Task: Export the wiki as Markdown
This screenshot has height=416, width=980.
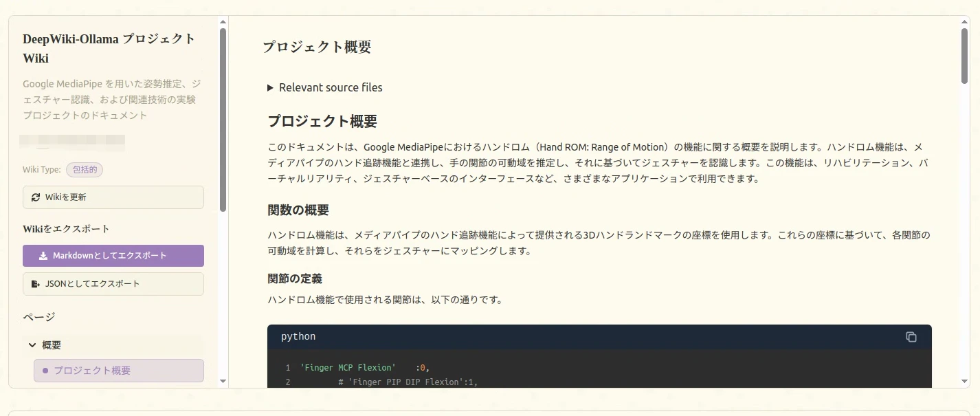Action: click(x=113, y=256)
